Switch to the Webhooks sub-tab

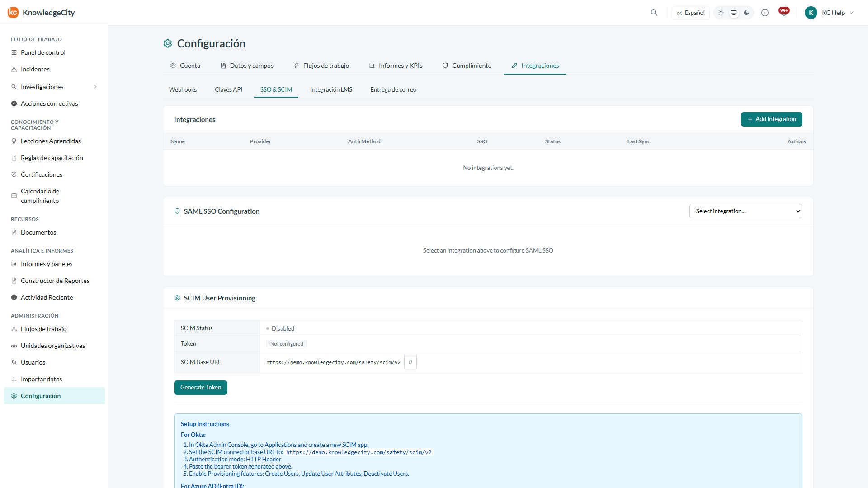pyautogui.click(x=183, y=89)
